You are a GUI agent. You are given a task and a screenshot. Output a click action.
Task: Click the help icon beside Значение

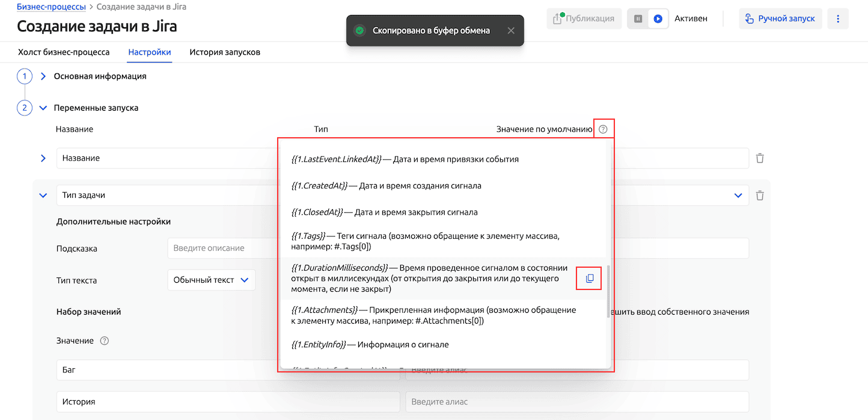[105, 341]
